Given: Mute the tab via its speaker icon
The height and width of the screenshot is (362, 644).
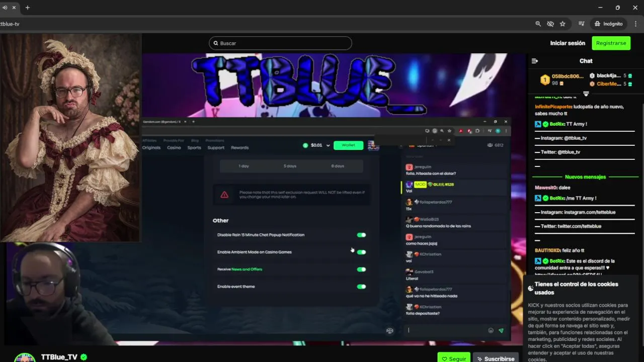Looking at the screenshot, I should tap(5, 8).
